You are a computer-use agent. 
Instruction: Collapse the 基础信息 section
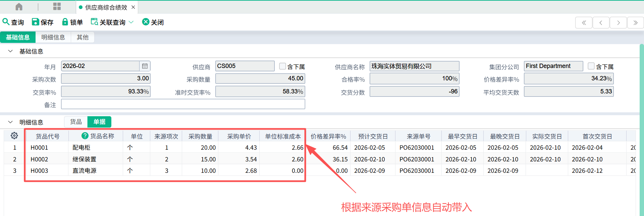point(10,51)
